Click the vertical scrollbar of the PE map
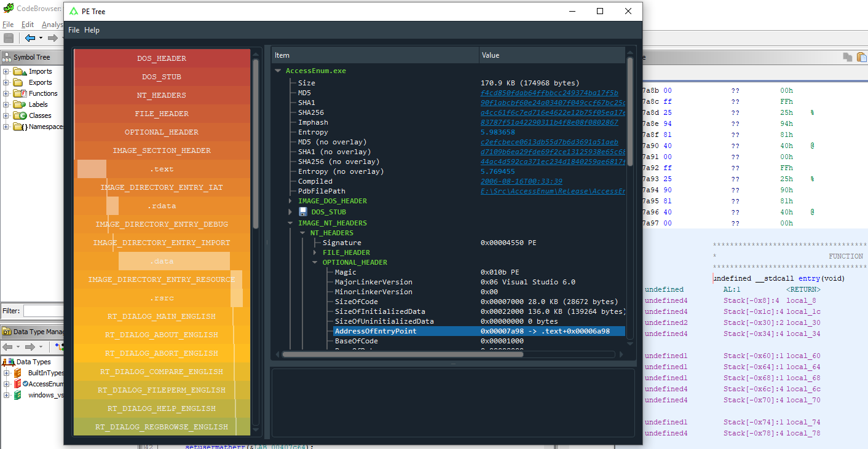Screen dimensions: 868x449 click(256, 144)
